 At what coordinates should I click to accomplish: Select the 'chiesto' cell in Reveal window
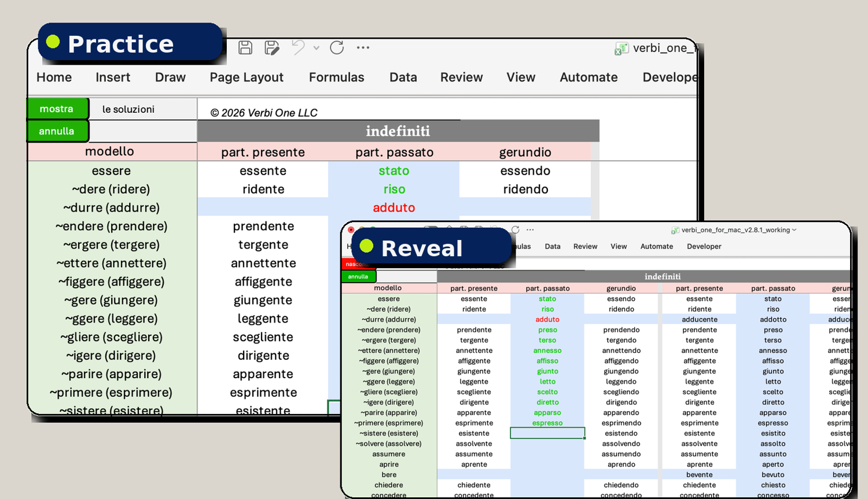(x=773, y=485)
